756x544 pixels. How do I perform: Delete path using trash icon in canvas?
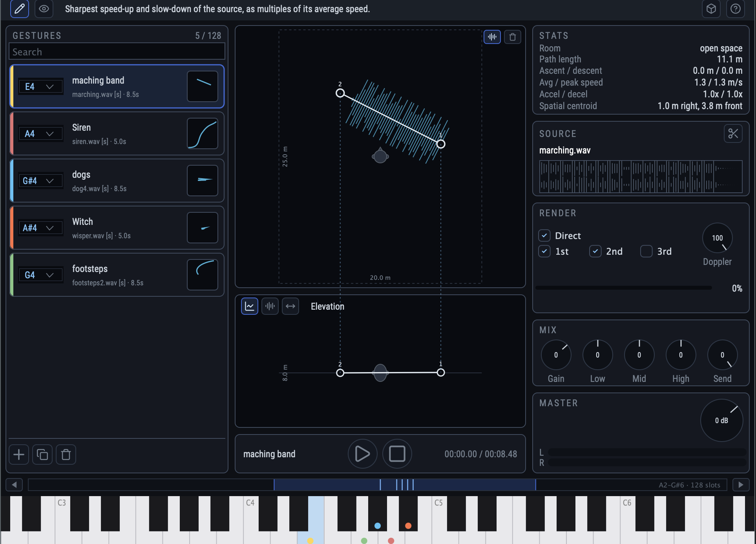tap(513, 37)
